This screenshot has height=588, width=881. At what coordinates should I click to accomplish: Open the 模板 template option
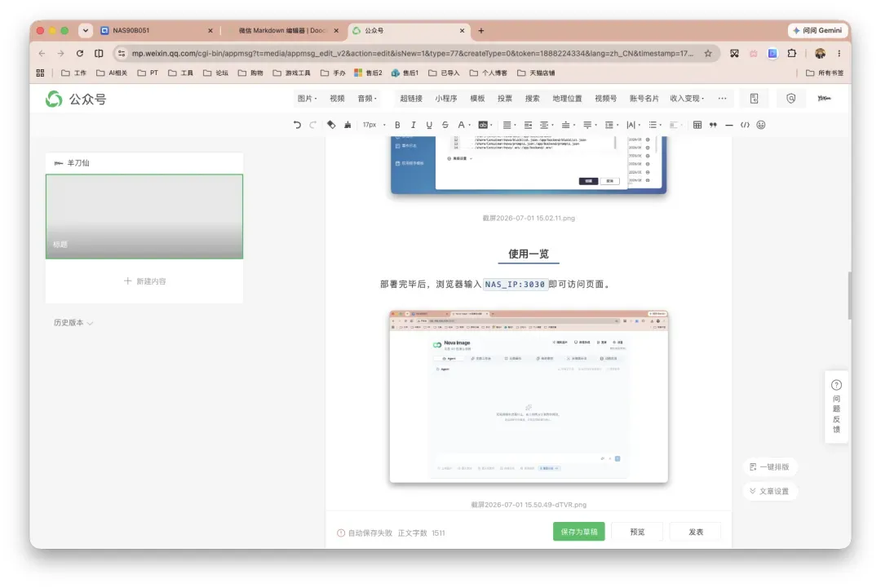(x=477, y=99)
